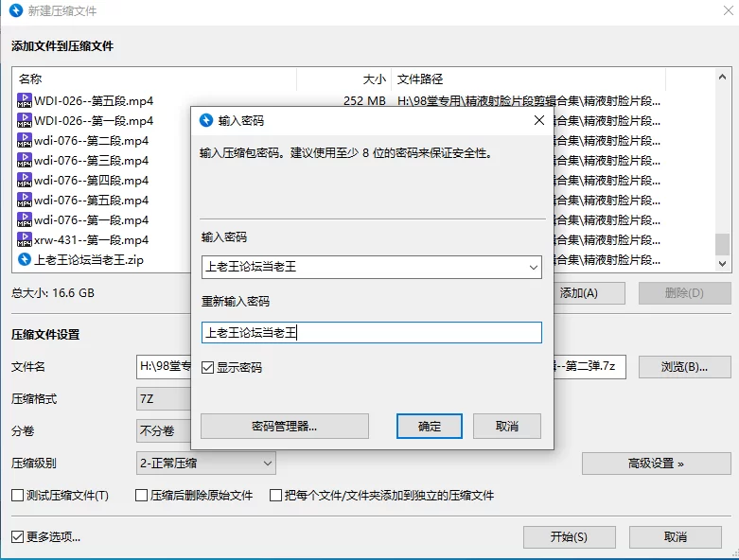Uncheck the 显示密码 checkbox
739x560 pixels.
tap(207, 367)
